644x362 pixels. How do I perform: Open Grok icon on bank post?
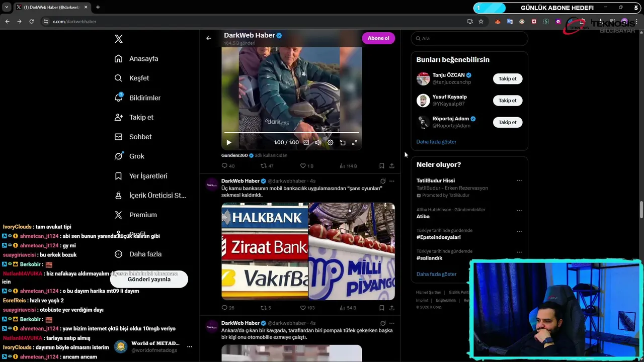pyautogui.click(x=383, y=181)
